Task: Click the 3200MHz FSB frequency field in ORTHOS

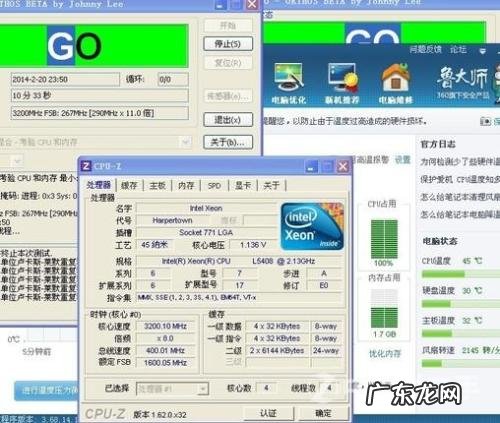Action: 99,113
